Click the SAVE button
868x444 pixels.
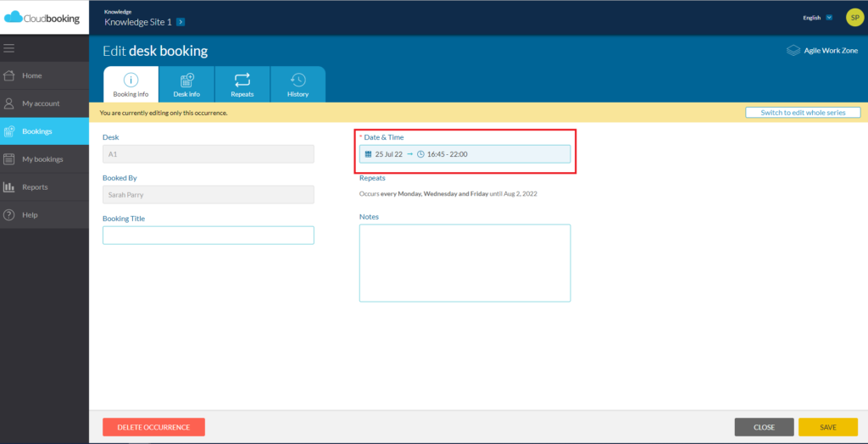click(828, 427)
